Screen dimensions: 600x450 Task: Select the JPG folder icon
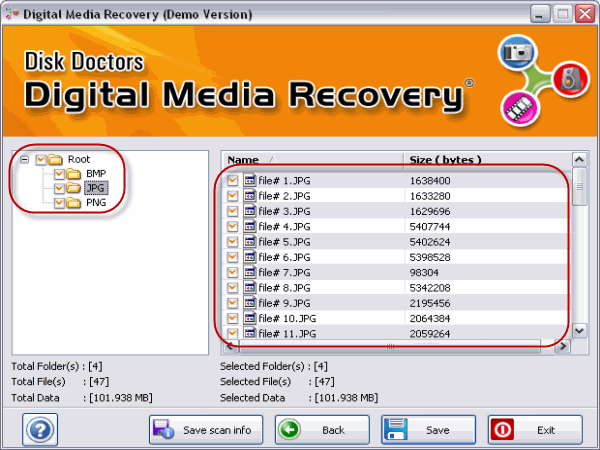(x=73, y=188)
